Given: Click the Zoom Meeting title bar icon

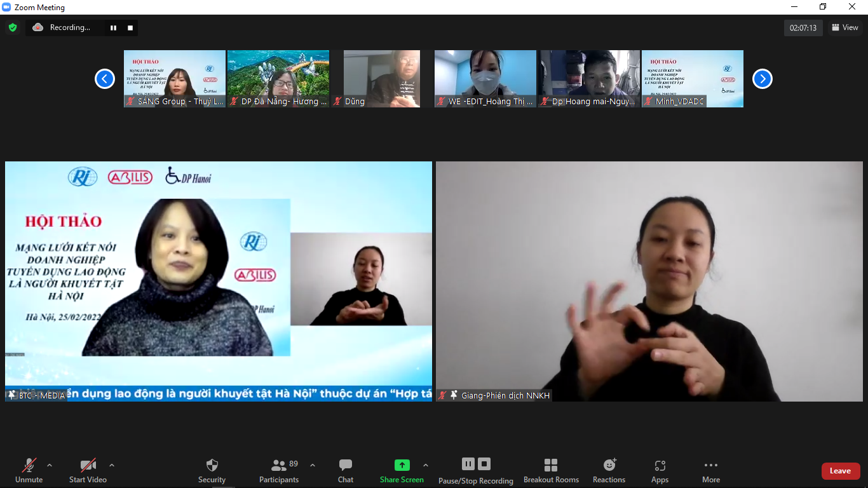Looking at the screenshot, I should click(x=6, y=7).
